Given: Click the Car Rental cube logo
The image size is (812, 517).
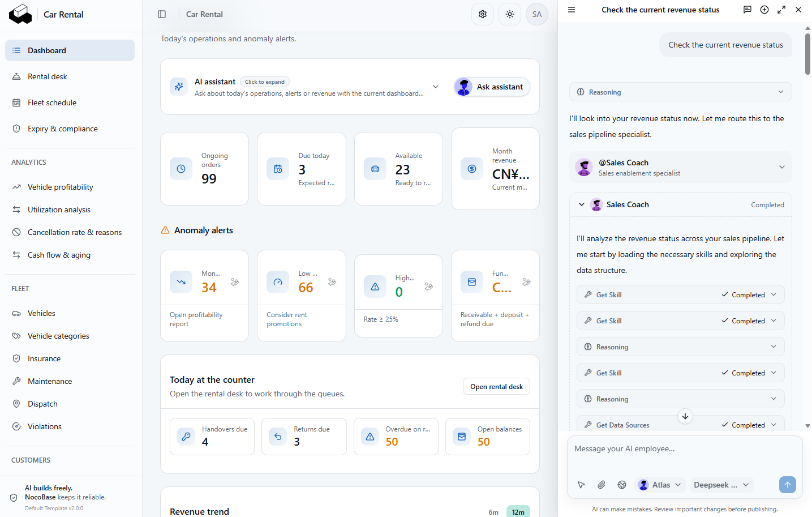Looking at the screenshot, I should [x=20, y=14].
